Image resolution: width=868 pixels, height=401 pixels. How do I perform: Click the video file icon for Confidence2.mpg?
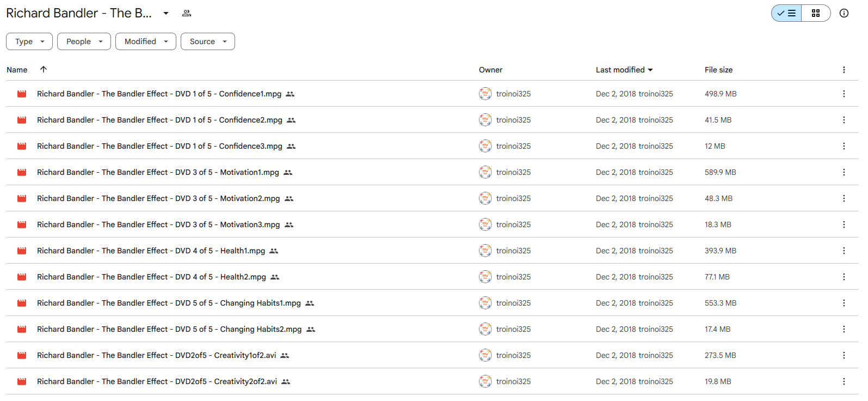click(x=22, y=120)
